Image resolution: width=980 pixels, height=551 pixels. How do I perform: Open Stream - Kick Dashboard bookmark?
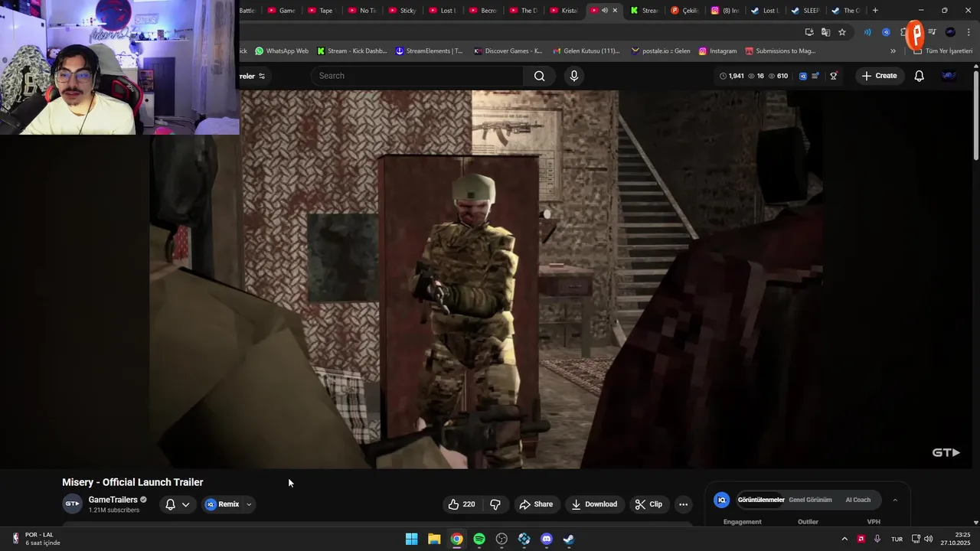click(351, 51)
